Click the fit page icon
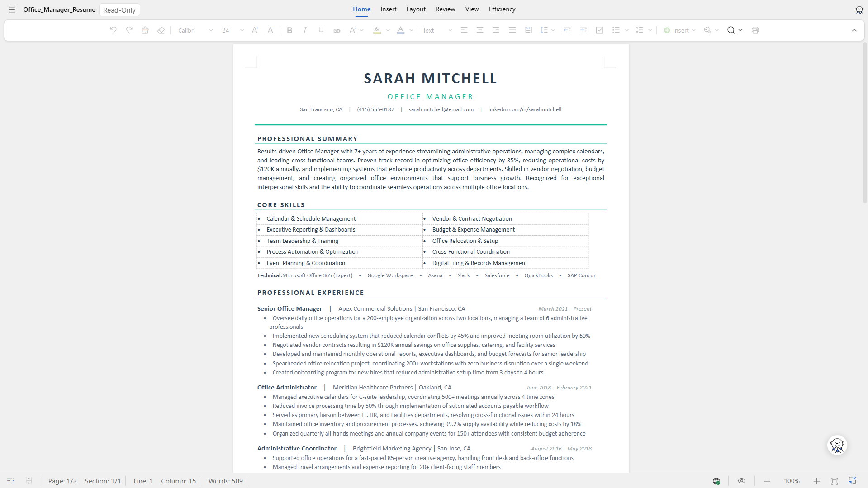868x488 pixels. click(835, 481)
